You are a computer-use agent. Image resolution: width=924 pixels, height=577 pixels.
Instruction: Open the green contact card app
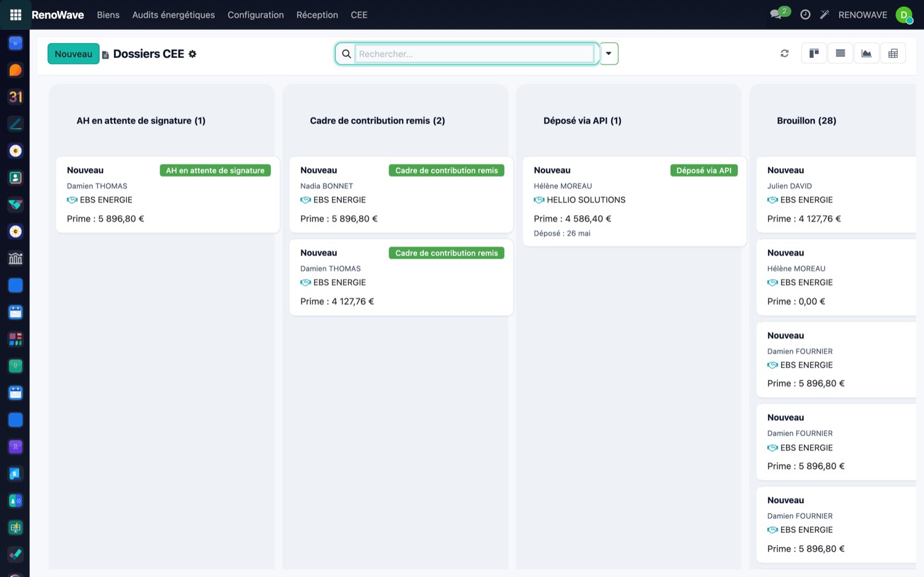coord(15,178)
